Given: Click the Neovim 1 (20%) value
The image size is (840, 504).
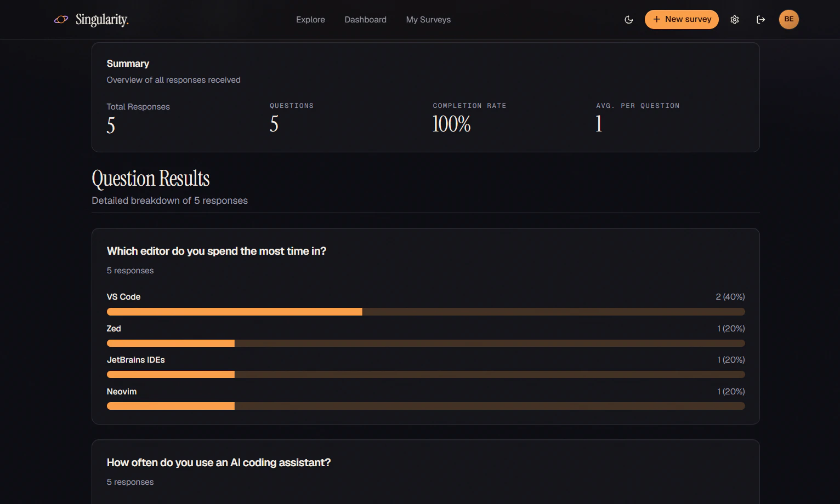Looking at the screenshot, I should coord(731,392).
